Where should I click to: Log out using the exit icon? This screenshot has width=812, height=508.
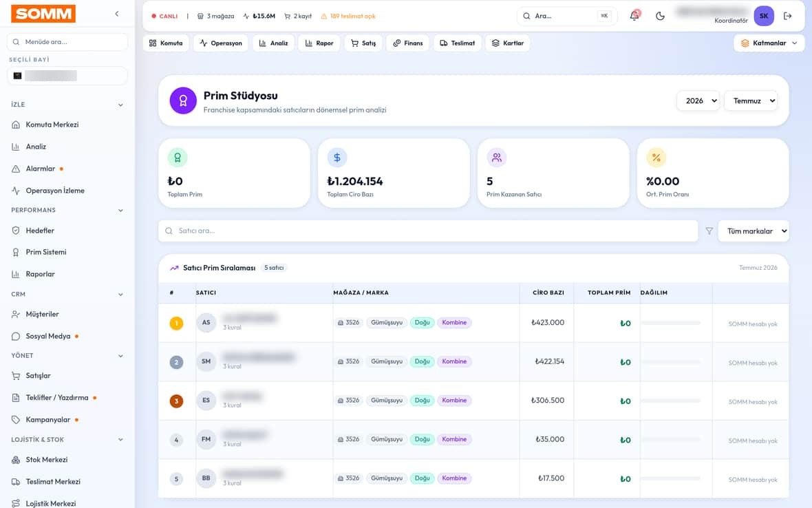point(788,16)
